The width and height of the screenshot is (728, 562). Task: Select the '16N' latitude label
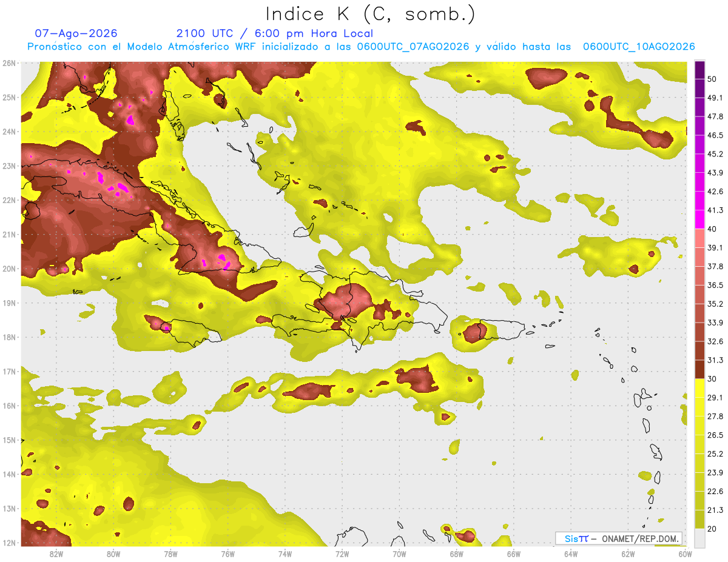pyautogui.click(x=8, y=406)
